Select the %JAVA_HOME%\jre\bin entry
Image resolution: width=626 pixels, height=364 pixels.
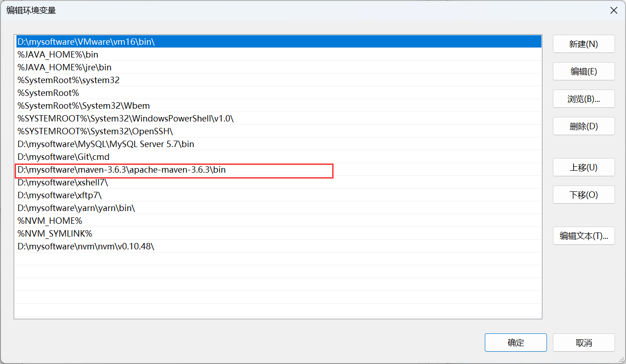[x=278, y=67]
